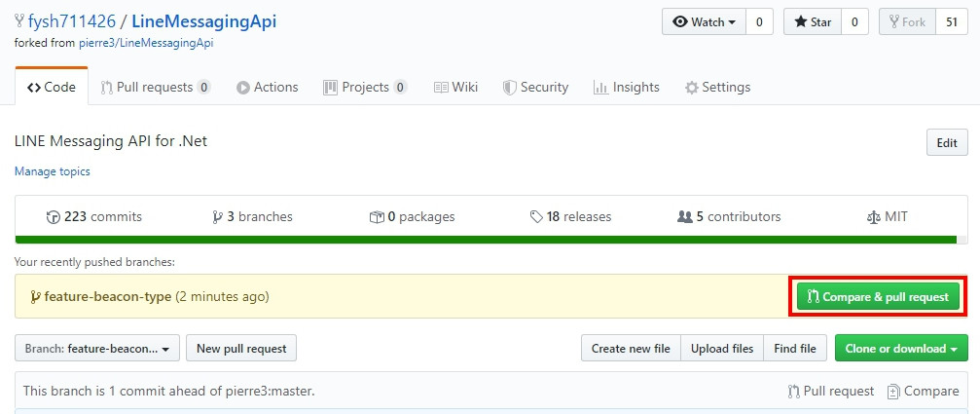Open the Actions tab
The image size is (980, 414).
click(x=267, y=87)
